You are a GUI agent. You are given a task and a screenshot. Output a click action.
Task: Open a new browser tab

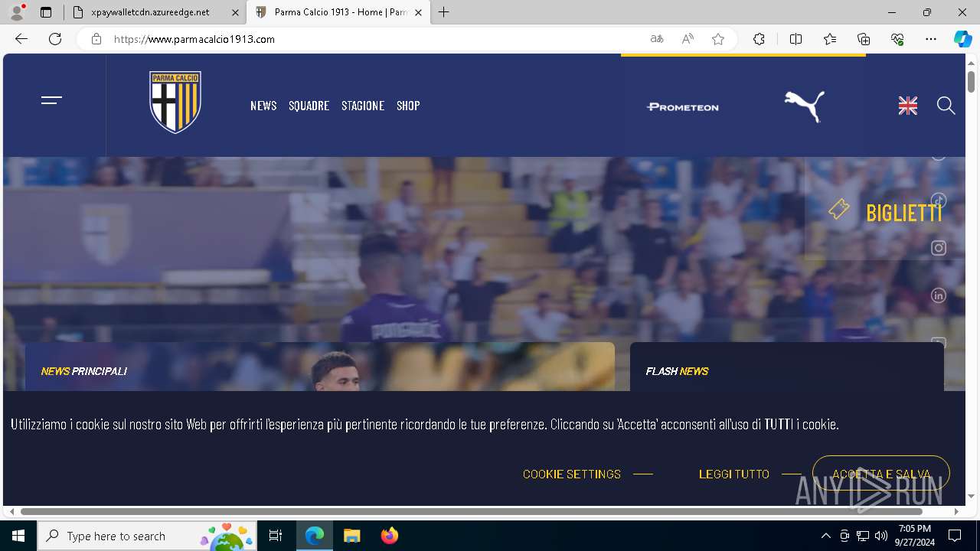click(x=444, y=12)
